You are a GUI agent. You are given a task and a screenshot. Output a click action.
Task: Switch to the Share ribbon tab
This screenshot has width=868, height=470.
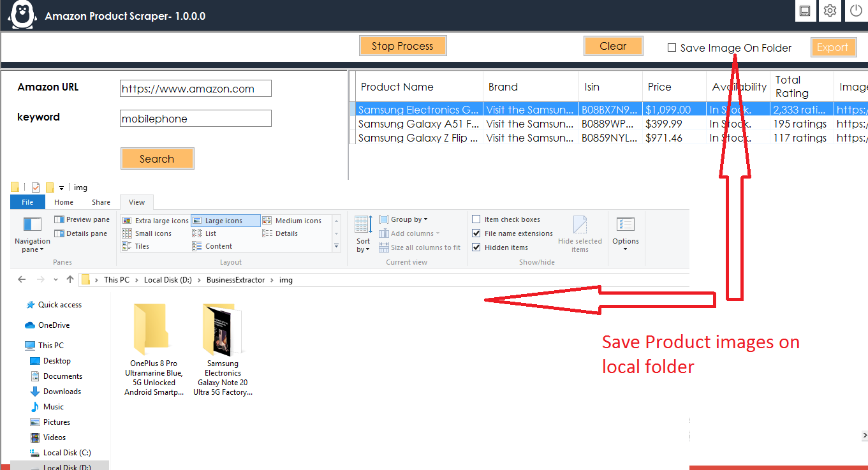point(101,202)
